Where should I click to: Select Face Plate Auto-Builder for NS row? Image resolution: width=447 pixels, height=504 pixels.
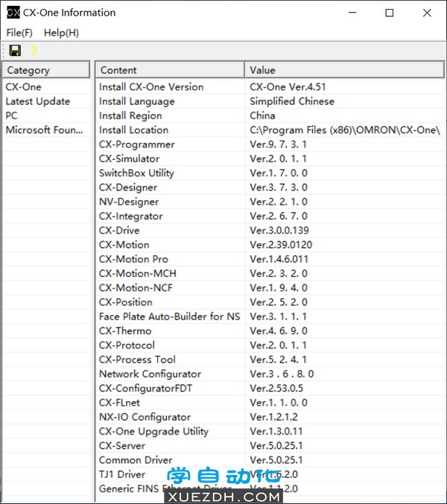(x=270, y=316)
